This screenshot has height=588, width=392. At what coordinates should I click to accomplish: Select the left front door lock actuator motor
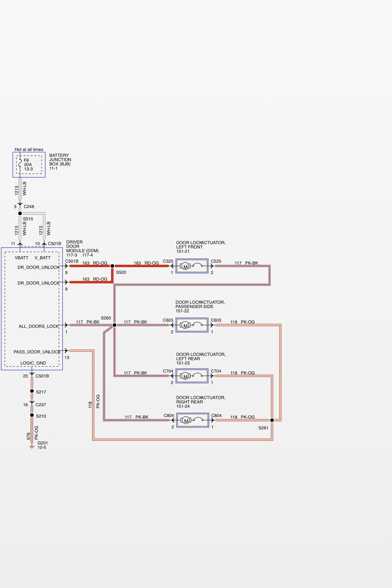coord(185,266)
